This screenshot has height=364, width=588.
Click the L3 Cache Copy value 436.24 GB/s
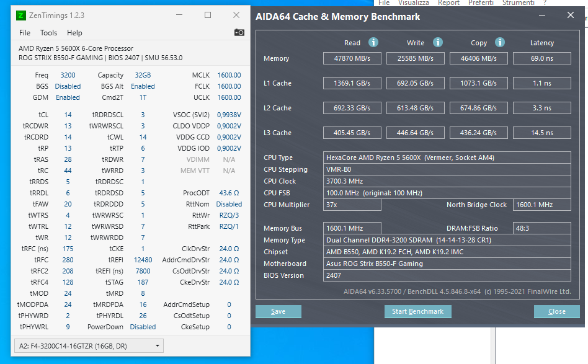click(x=478, y=132)
